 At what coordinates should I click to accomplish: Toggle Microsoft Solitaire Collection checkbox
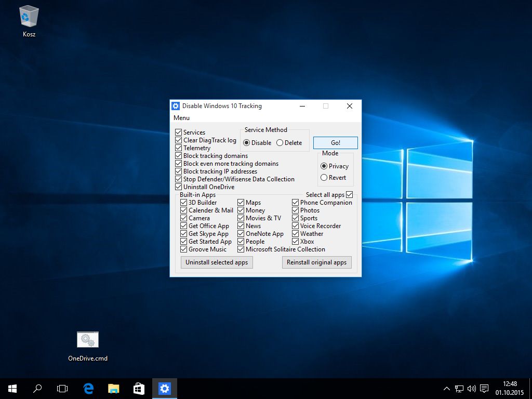point(241,249)
